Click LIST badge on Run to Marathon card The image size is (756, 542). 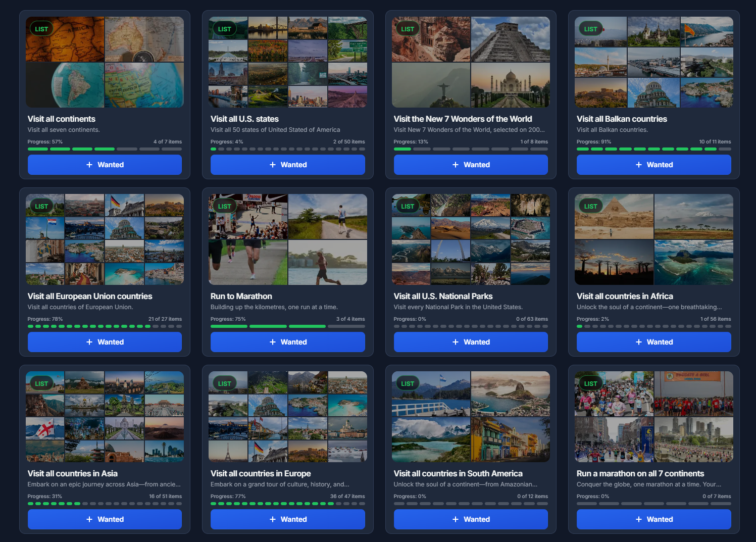click(224, 206)
